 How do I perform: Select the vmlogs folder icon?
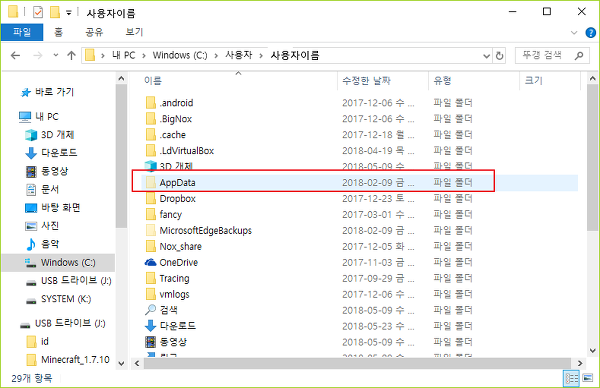pos(151,294)
